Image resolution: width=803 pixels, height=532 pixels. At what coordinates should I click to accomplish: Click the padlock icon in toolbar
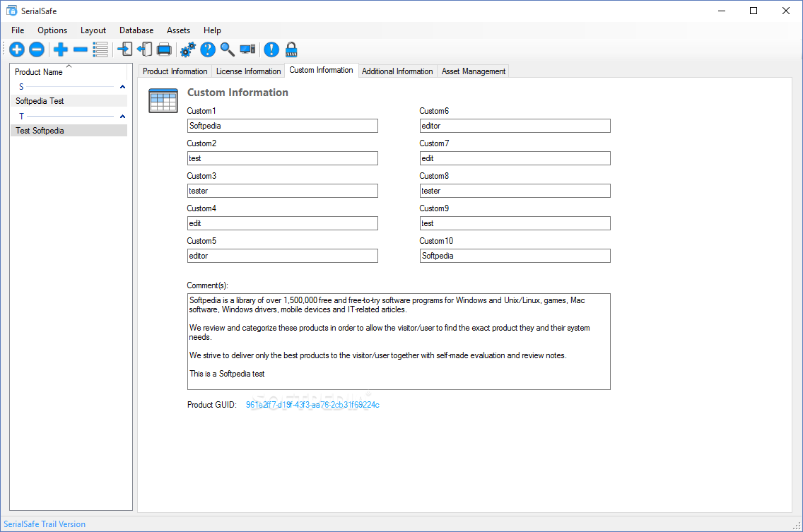coord(291,49)
